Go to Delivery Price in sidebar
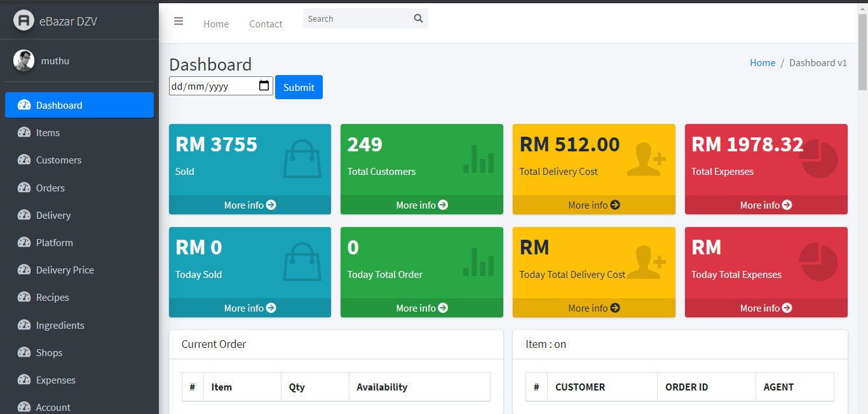The height and width of the screenshot is (414, 868). [65, 270]
